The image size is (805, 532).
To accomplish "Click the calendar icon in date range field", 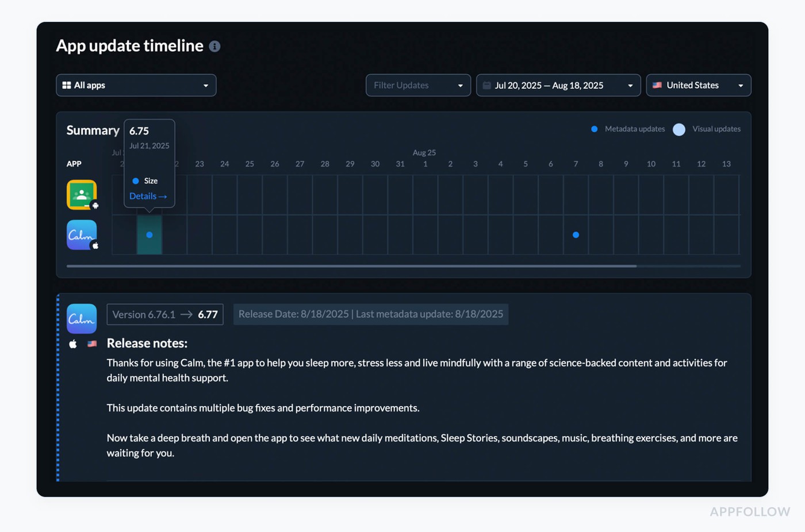I will pos(487,86).
